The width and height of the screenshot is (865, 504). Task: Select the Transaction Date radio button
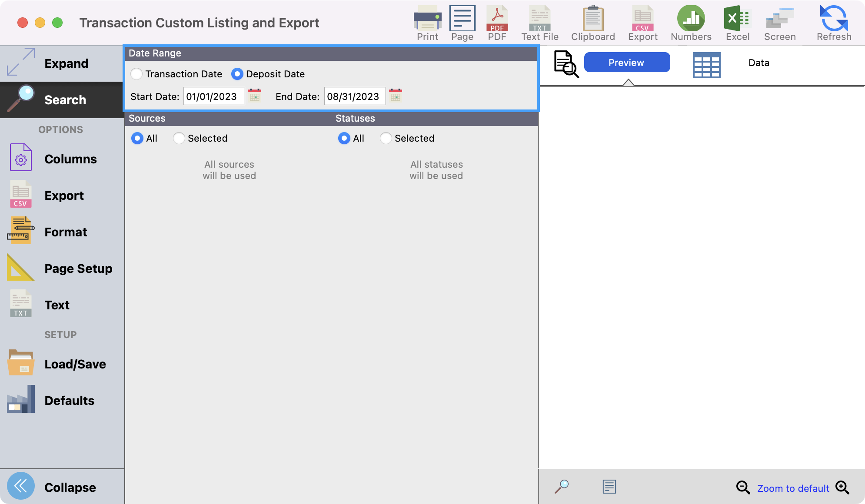[x=136, y=74]
